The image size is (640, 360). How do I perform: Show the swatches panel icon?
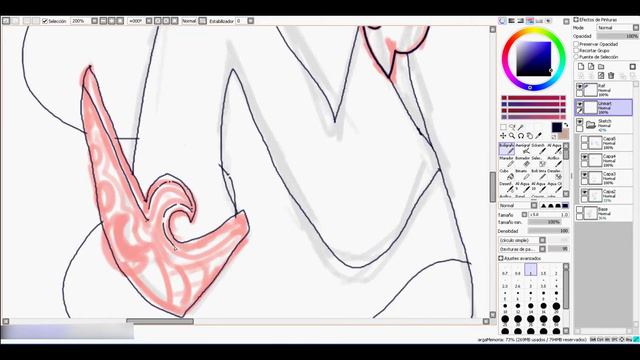pyautogui.click(x=539, y=21)
